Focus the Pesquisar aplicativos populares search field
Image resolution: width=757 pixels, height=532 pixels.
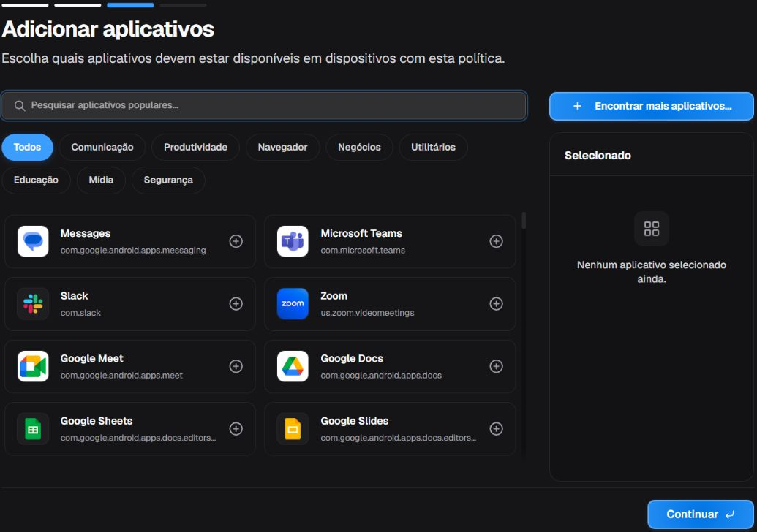263,106
